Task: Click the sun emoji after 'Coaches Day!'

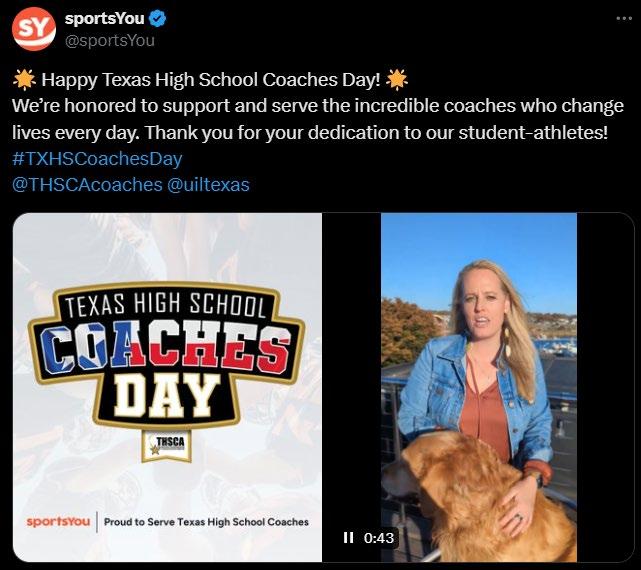Action: tap(398, 80)
